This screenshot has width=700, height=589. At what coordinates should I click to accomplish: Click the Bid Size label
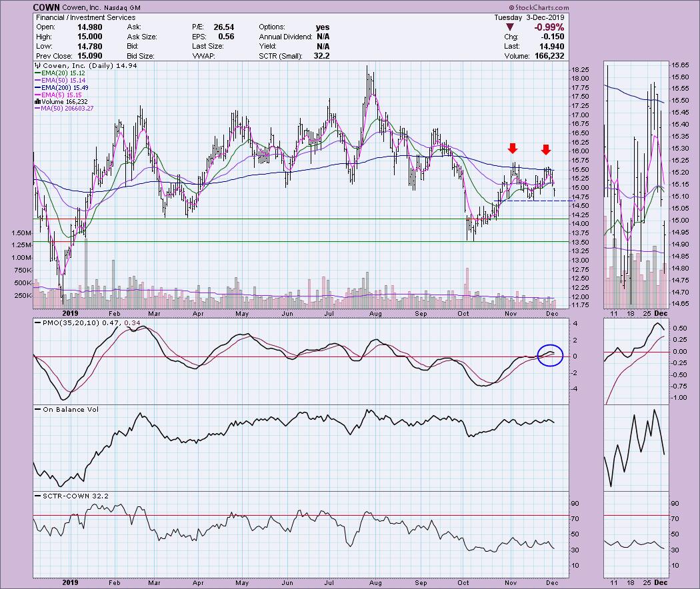coord(141,56)
